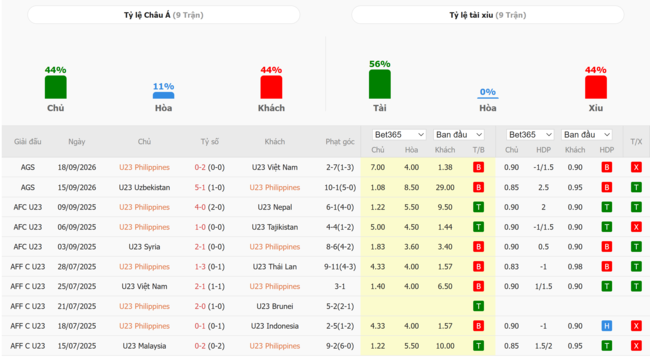Viewport: 650px width, 360px height.
Task: Click home odds 7.00 in first row
Action: (378, 167)
